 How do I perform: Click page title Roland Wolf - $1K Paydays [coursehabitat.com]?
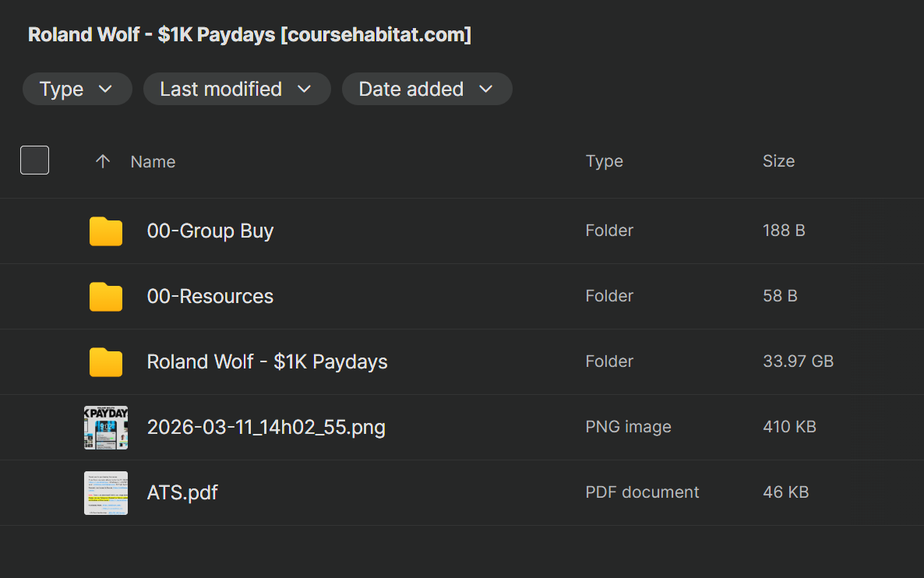(x=249, y=35)
